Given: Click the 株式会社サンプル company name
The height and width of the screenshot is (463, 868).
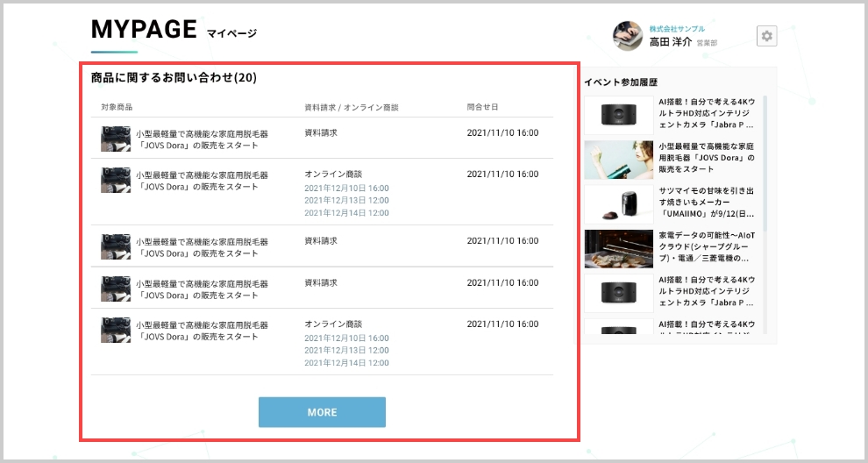Looking at the screenshot, I should 677,29.
